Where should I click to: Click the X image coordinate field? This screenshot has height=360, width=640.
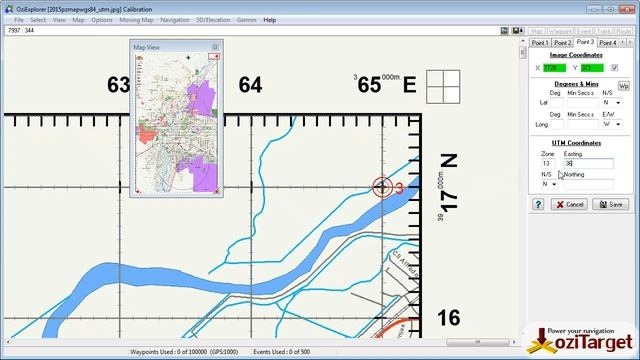point(554,68)
